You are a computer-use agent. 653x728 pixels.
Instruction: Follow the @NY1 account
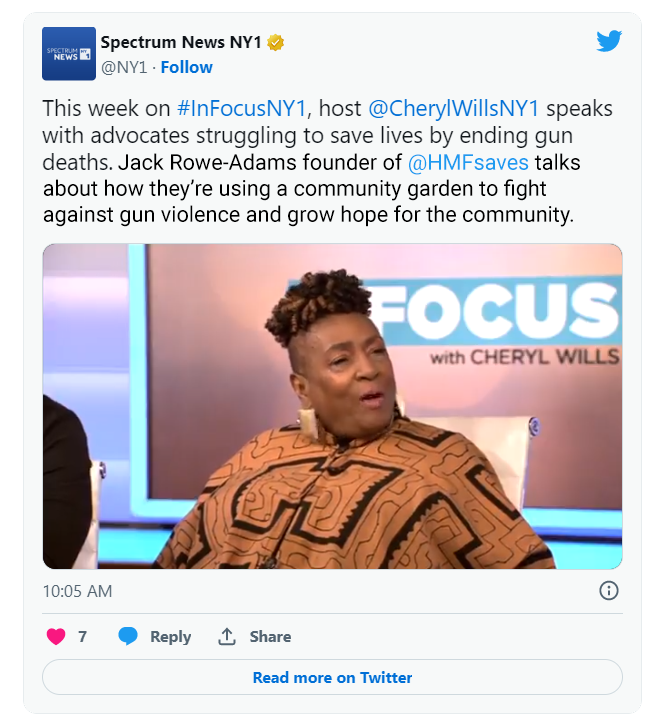coord(187,67)
